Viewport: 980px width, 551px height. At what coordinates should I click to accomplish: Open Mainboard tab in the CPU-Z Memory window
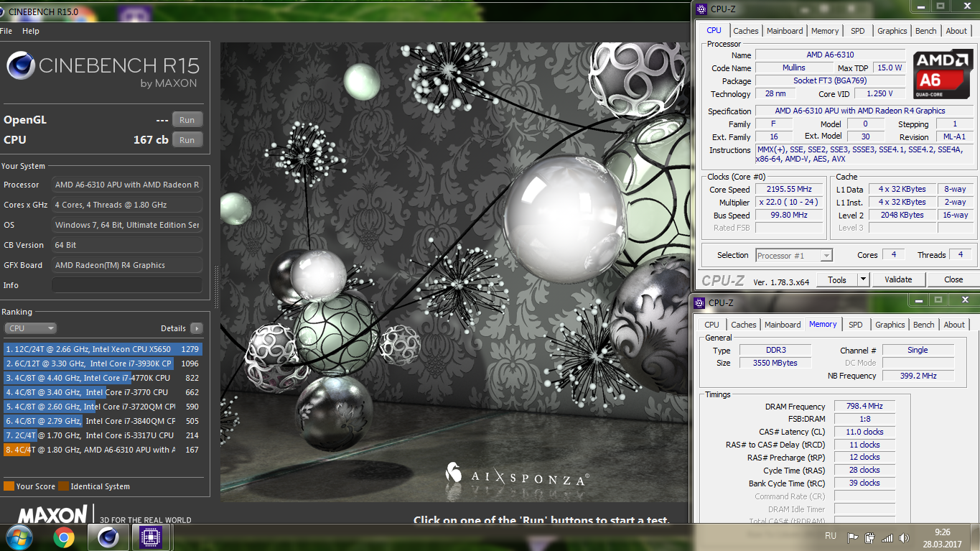(x=783, y=325)
